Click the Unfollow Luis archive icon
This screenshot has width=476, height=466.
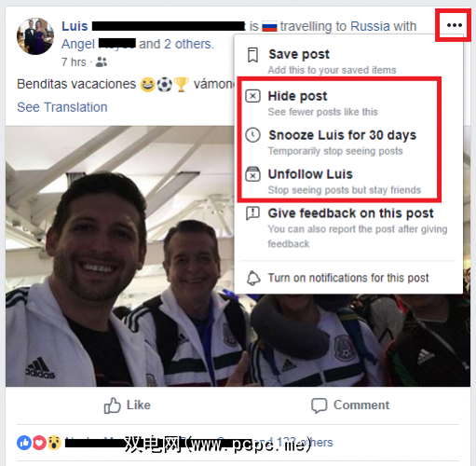252,174
